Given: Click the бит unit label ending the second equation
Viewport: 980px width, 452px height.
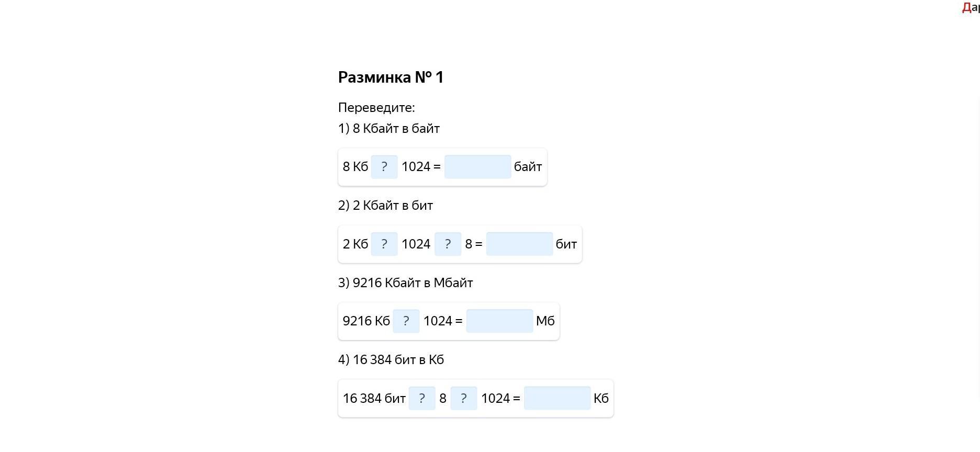Looking at the screenshot, I should (x=566, y=244).
